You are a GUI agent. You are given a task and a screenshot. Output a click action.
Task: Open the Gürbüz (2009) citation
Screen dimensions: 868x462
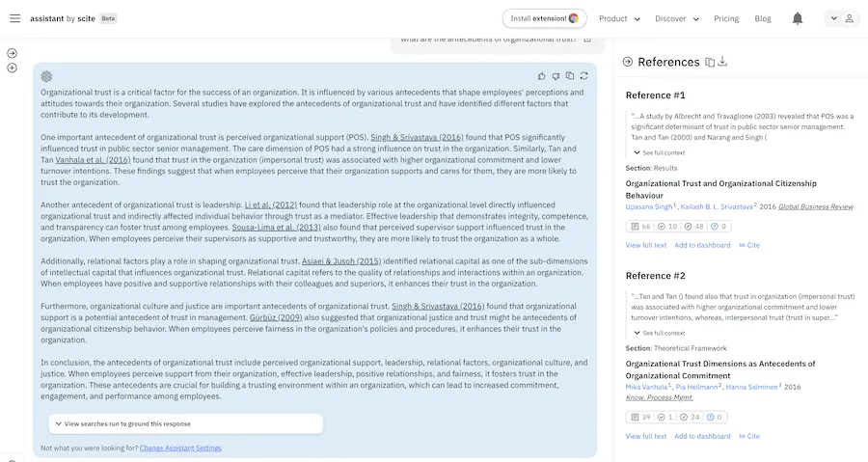click(x=276, y=317)
